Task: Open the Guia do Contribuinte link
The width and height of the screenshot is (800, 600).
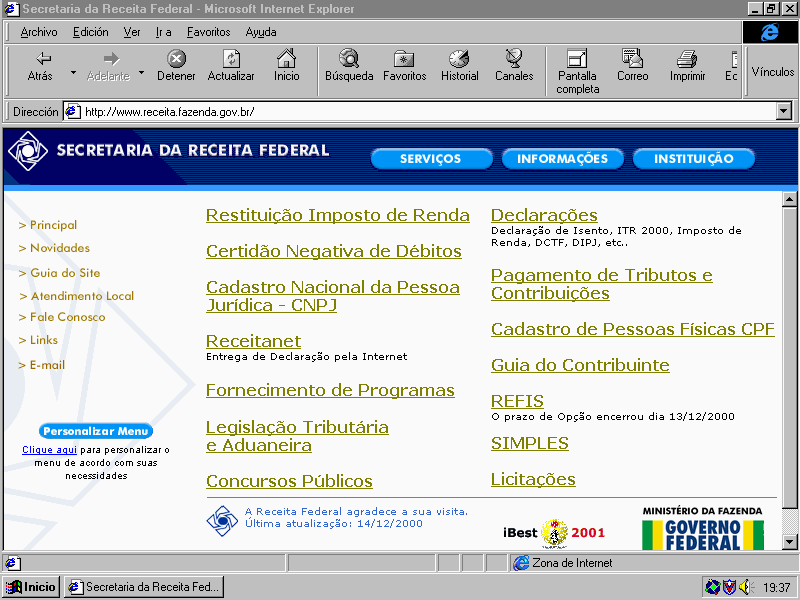Action: (x=580, y=365)
